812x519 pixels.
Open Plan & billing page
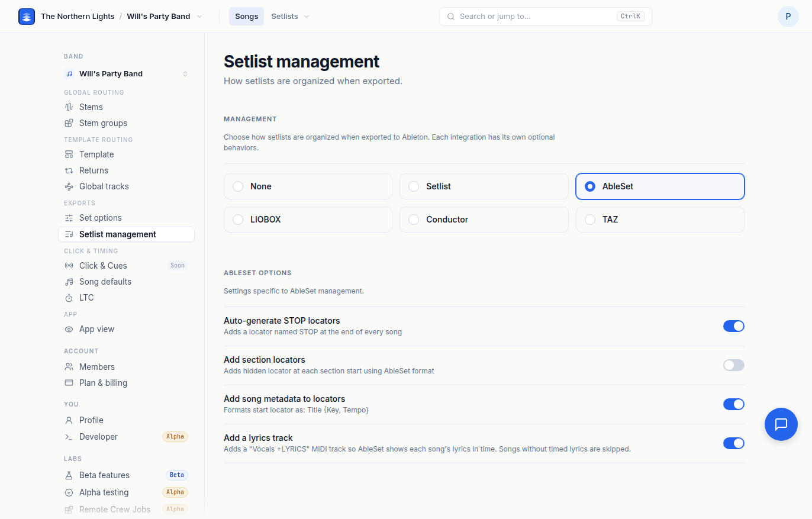click(126, 383)
